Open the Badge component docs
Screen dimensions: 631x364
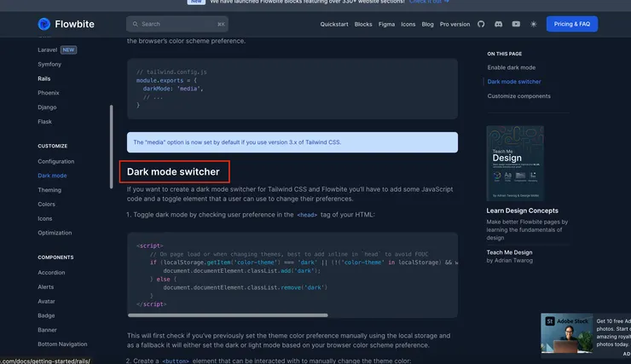[46, 315]
